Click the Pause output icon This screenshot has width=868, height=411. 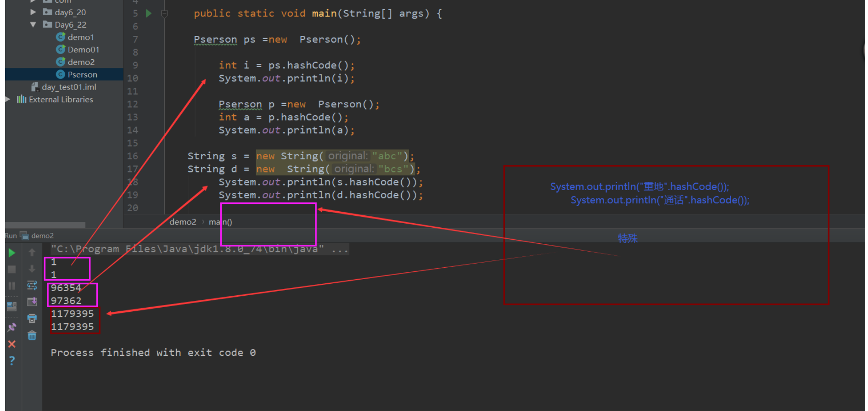pos(12,286)
